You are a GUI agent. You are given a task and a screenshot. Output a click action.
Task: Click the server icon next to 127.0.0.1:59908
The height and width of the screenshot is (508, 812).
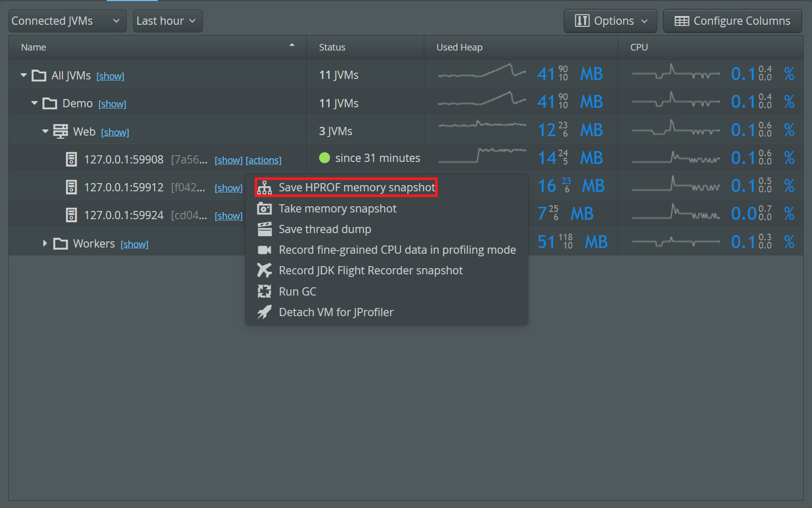[72, 159]
